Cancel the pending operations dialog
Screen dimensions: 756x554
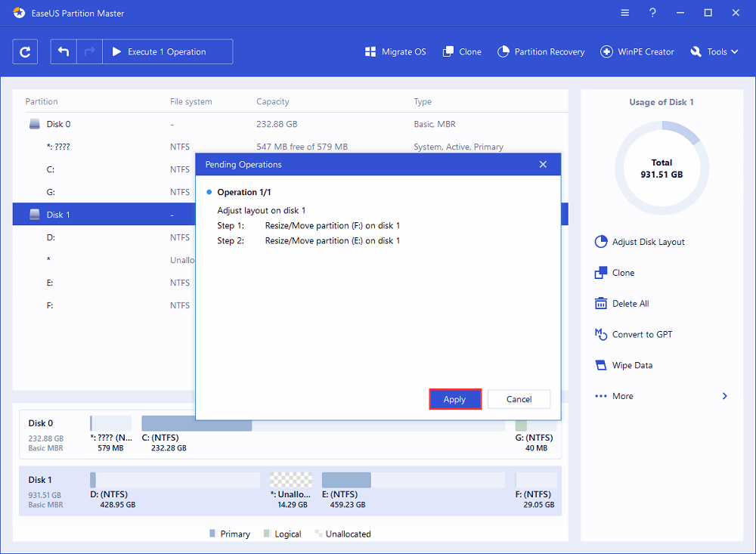(519, 399)
